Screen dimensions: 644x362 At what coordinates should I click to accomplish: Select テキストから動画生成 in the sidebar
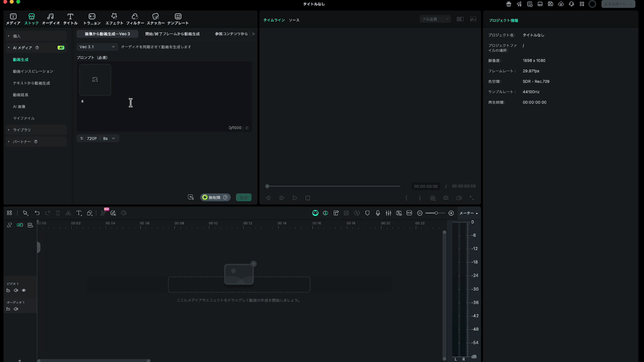coord(31,83)
